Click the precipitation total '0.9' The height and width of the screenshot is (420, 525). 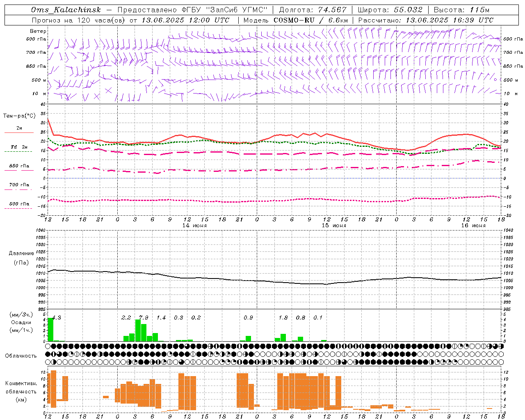[x=248, y=317]
